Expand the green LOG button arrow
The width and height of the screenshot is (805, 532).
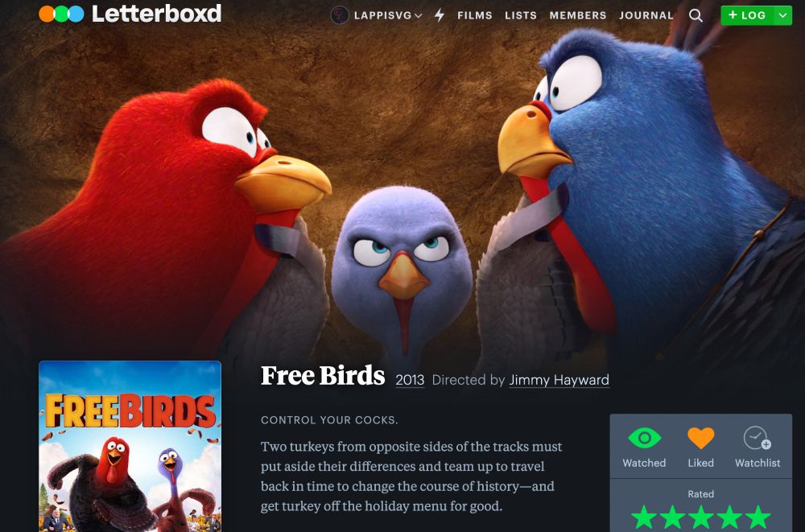pos(782,15)
